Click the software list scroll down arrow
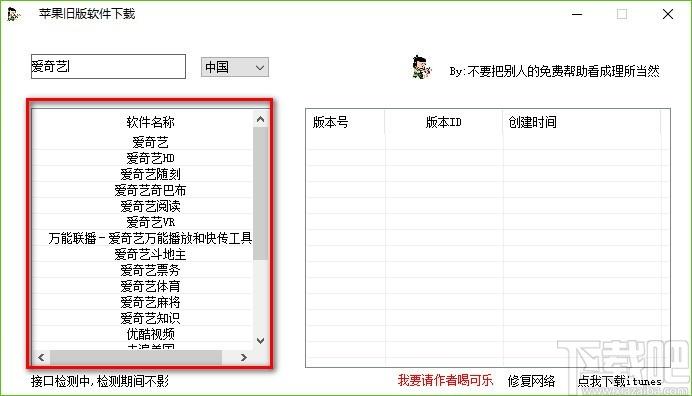Image resolution: width=692 pixels, height=396 pixels. (x=260, y=340)
